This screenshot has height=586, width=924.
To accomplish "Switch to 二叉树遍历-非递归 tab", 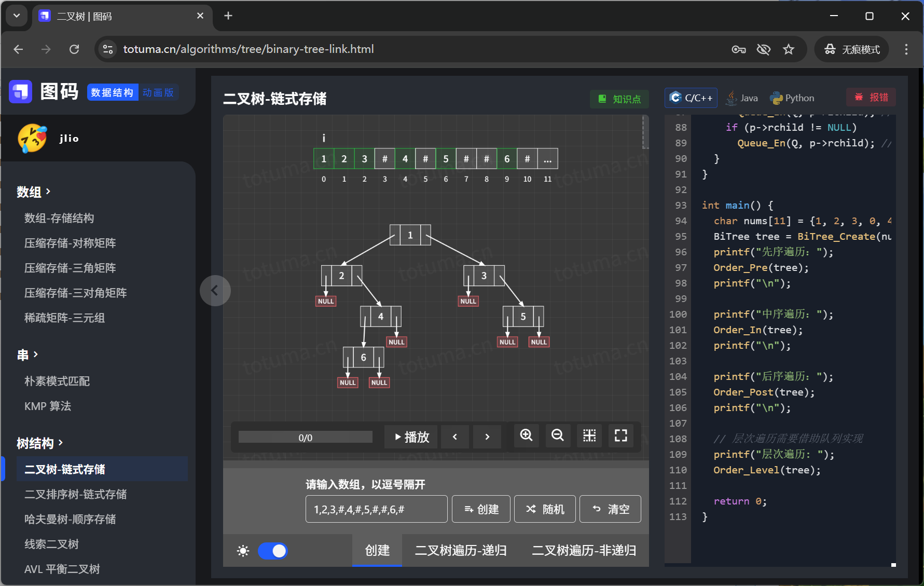I will [584, 550].
